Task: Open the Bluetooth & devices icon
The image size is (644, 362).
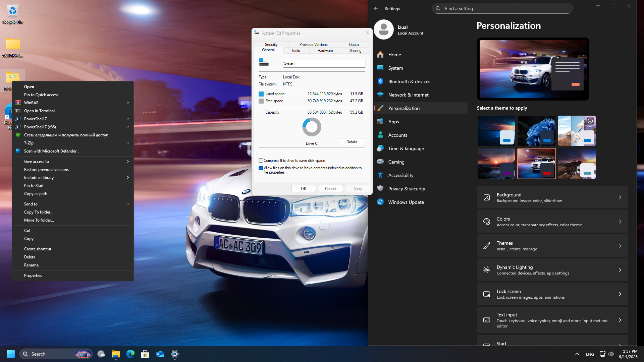Action: [x=380, y=81]
